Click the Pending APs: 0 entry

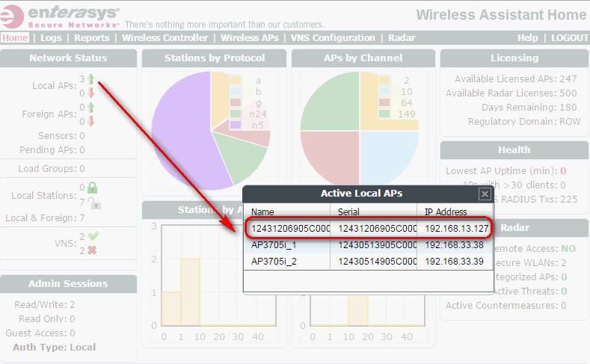52,150
